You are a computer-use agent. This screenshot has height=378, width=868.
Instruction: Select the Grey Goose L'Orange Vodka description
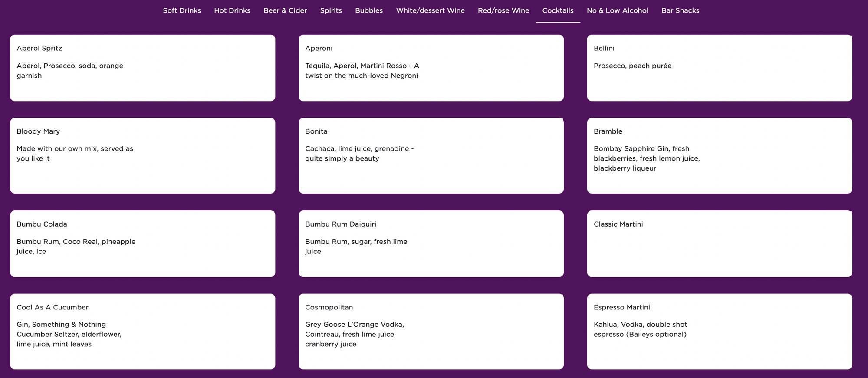coord(355,334)
